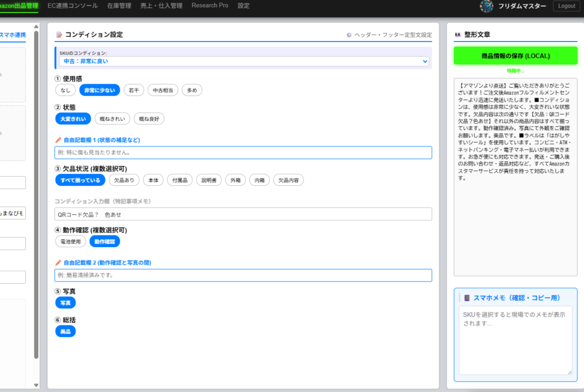Toggle 付属品 missing-item chip
The height and width of the screenshot is (392, 584).
180,180
